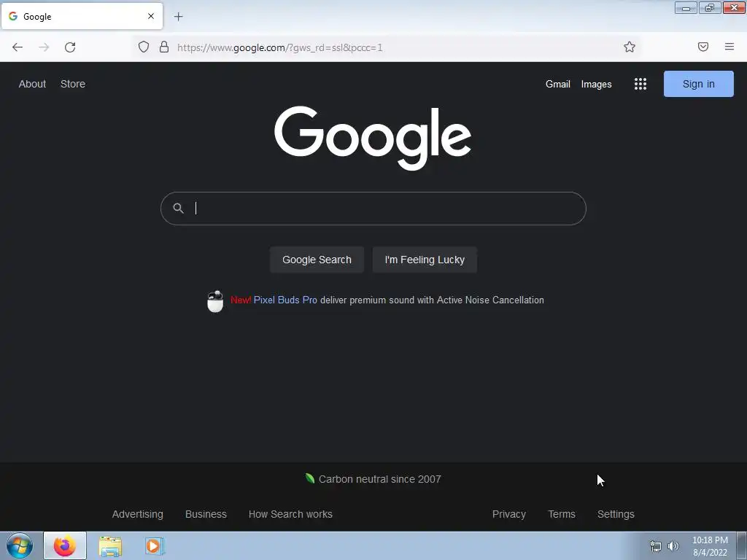Go back using the browser back arrow
747x560 pixels.
(x=18, y=47)
